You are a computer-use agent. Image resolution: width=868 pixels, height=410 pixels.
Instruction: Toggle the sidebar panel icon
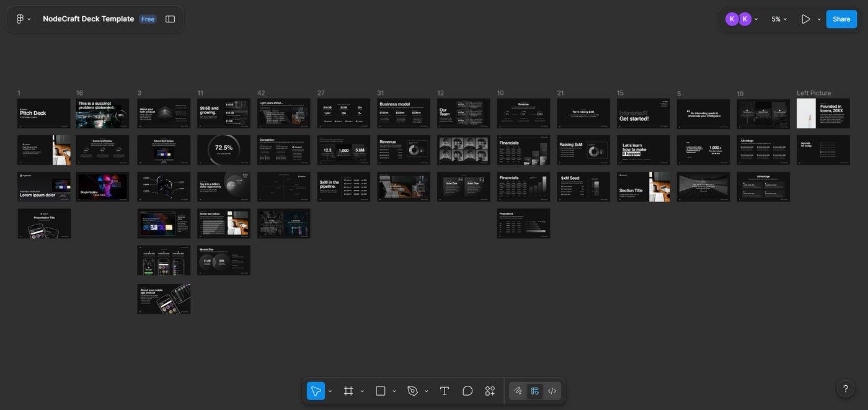(170, 19)
